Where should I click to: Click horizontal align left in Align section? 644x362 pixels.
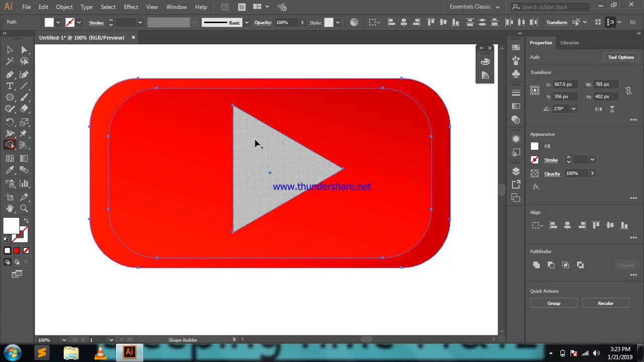point(553,225)
